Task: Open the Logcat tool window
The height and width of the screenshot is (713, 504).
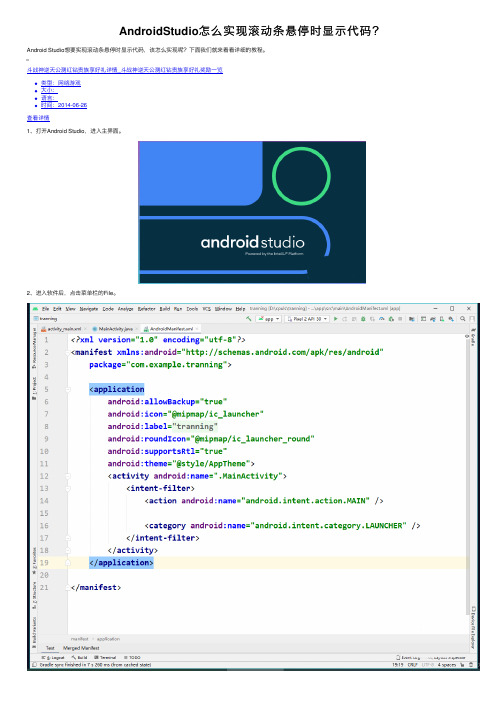Action: point(53,658)
